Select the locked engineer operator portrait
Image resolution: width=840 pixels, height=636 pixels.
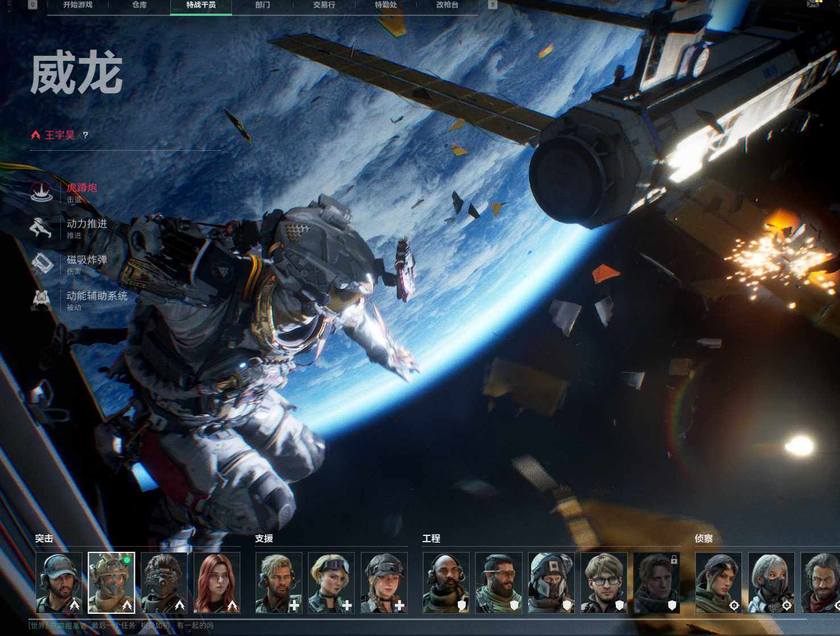point(657,583)
